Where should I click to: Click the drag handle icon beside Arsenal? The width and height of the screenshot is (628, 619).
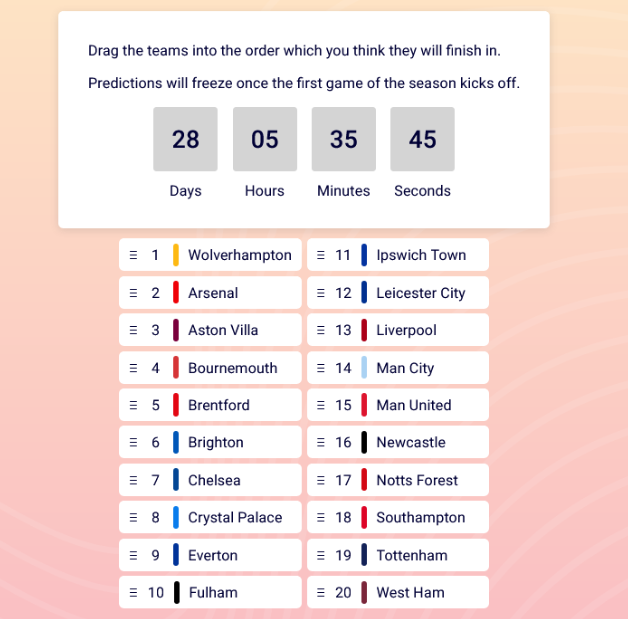point(133,293)
